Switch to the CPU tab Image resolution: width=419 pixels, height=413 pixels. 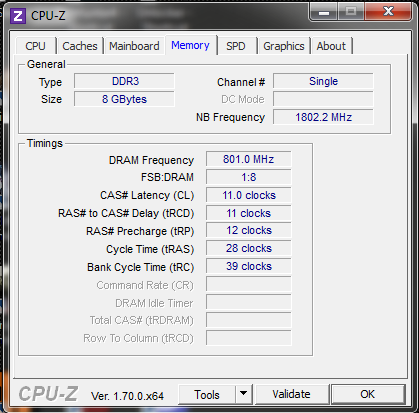[x=35, y=46]
